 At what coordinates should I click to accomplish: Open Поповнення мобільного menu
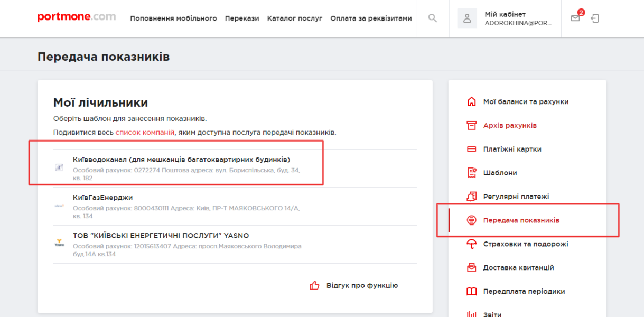[173, 18]
